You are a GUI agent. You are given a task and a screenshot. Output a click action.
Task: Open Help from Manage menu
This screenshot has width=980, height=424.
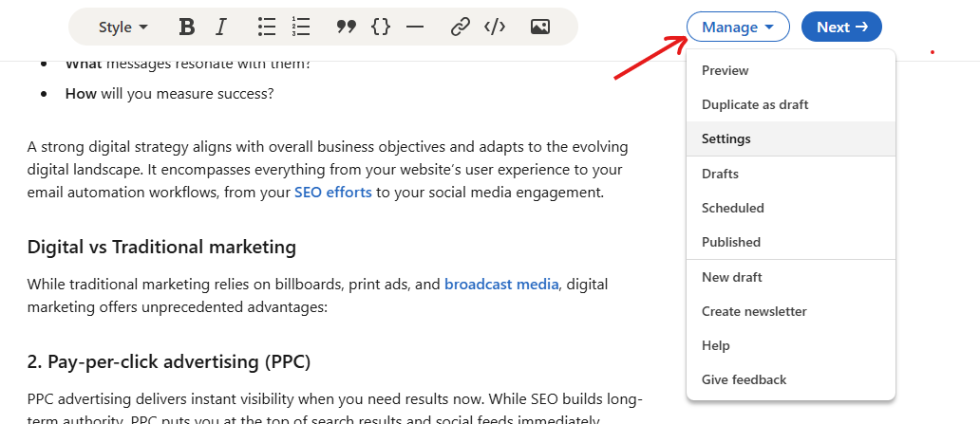791,345
